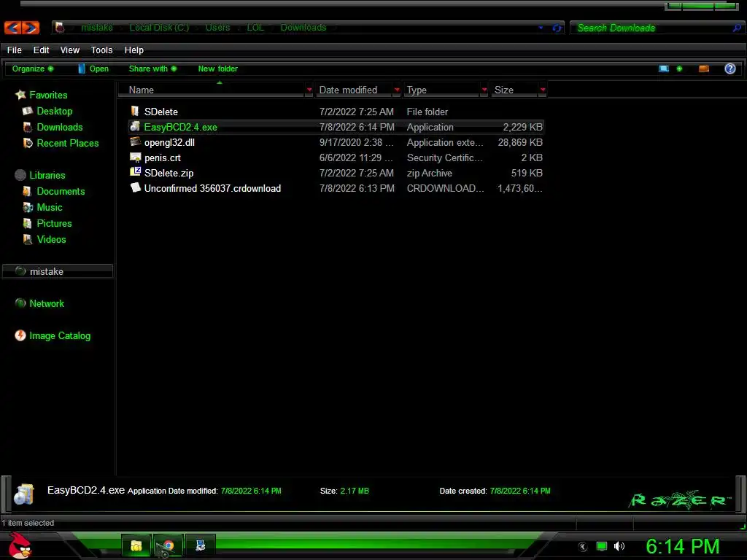747x560 pixels.
Task: Click the change view icon
Action: click(x=664, y=69)
